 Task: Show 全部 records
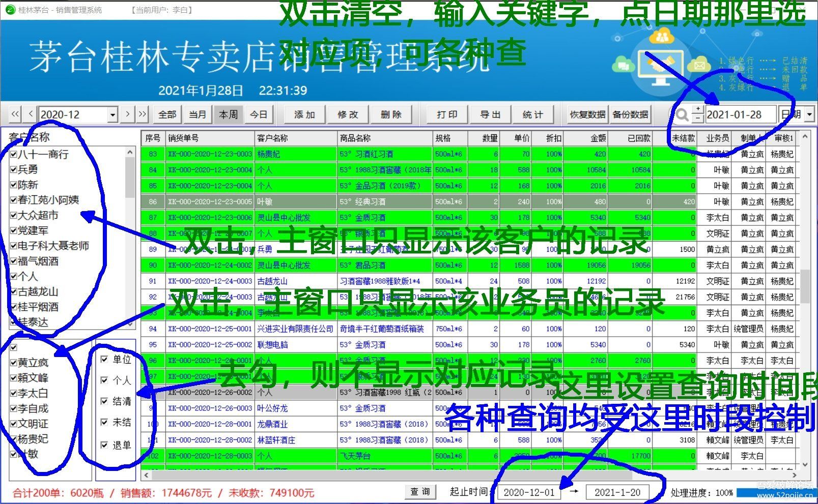click(167, 114)
